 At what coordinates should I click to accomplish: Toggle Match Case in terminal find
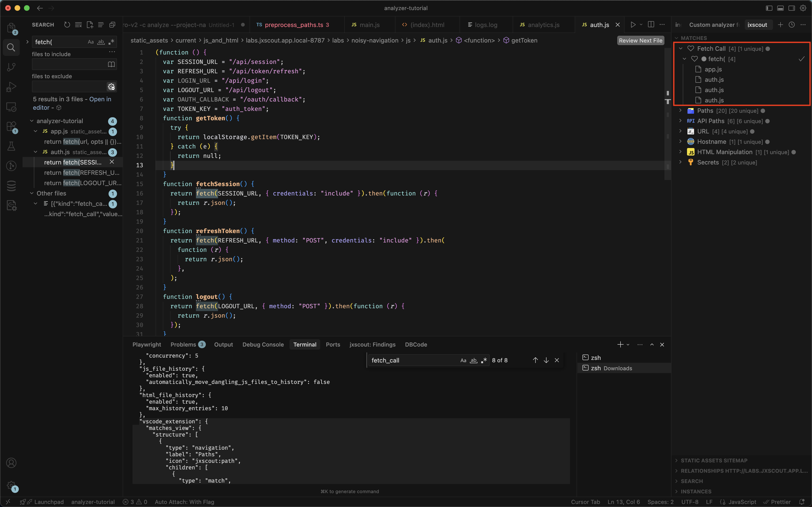point(463,360)
